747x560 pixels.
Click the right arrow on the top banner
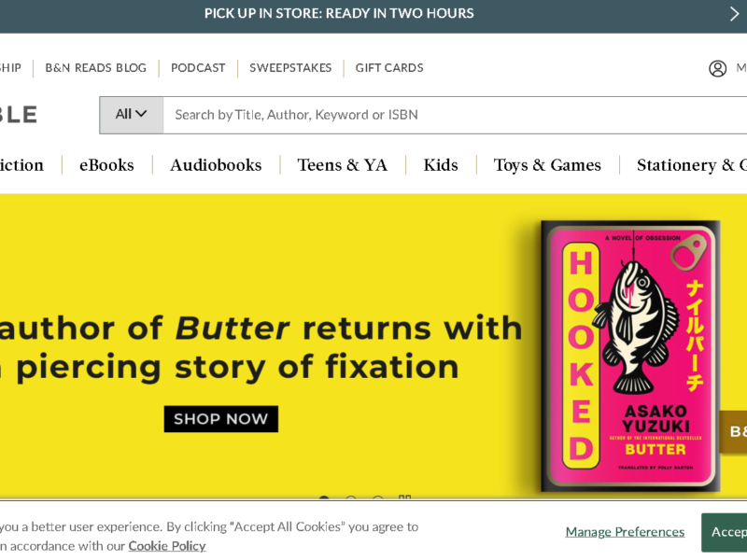(x=734, y=14)
